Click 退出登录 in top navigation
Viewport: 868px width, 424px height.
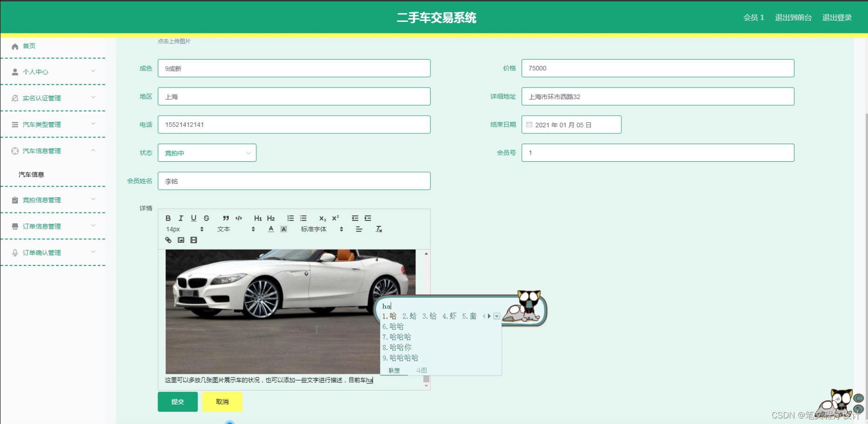tap(836, 17)
